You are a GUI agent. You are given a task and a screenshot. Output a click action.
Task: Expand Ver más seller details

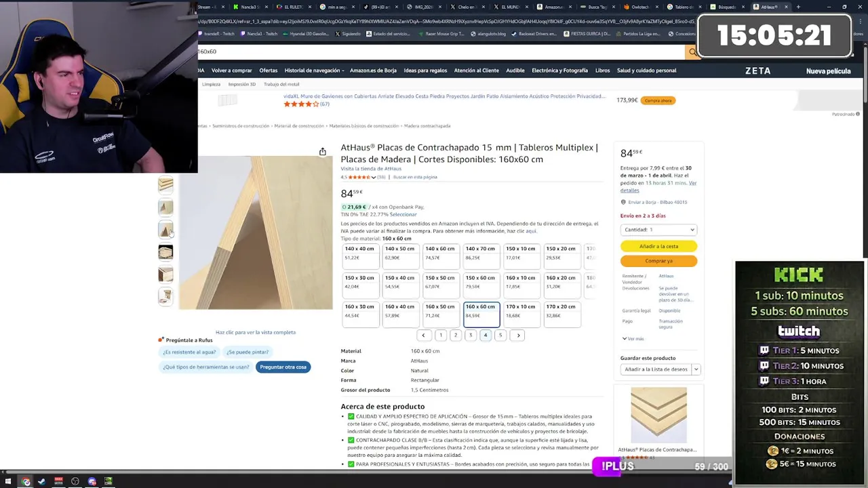pyautogui.click(x=633, y=338)
